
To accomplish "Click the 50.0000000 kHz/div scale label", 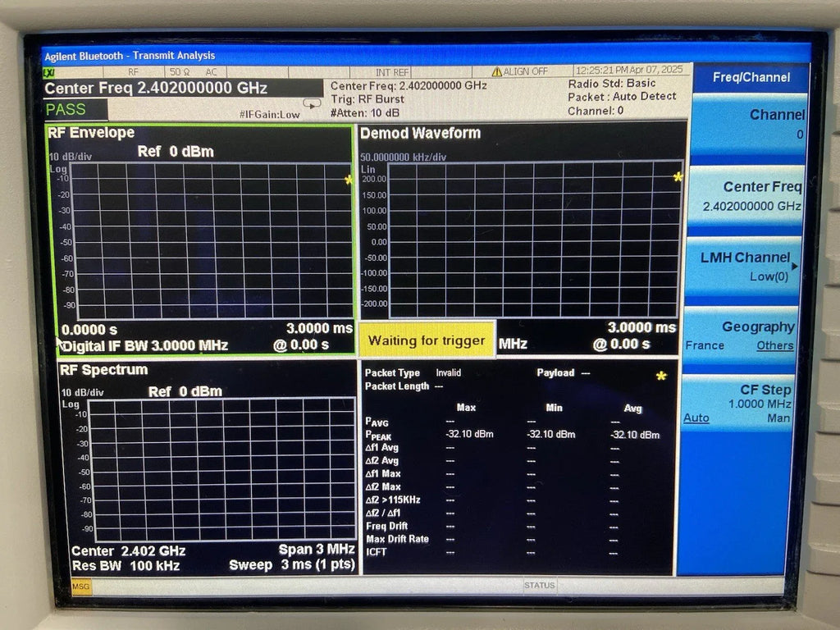I will point(403,157).
